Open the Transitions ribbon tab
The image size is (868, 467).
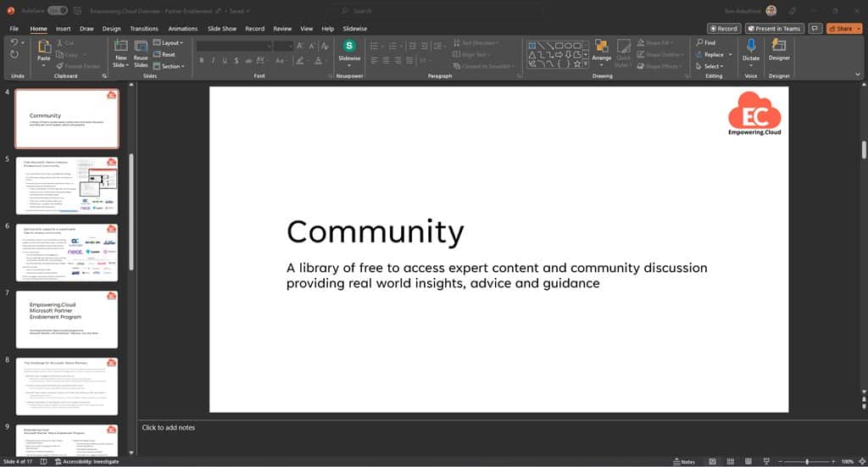pos(144,28)
